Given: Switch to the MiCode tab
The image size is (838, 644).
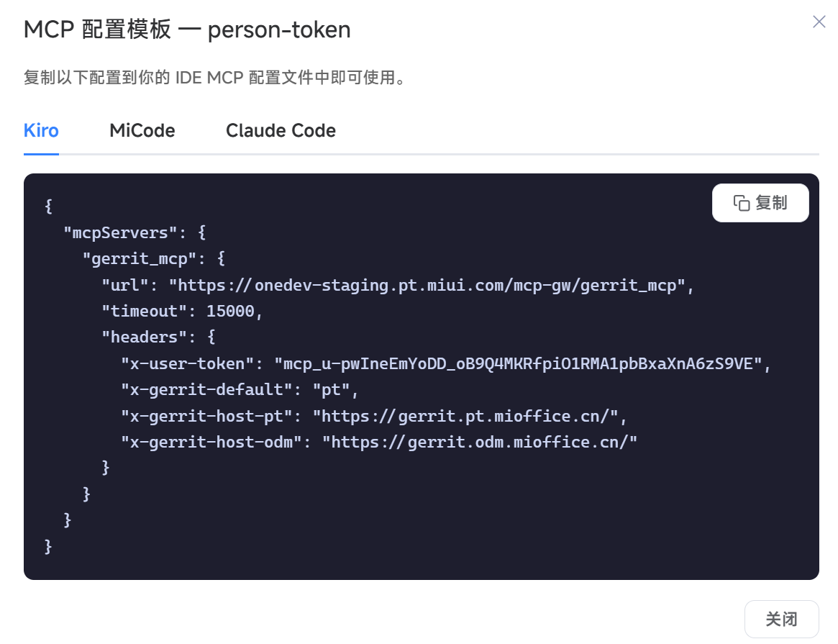Looking at the screenshot, I should tap(142, 130).
